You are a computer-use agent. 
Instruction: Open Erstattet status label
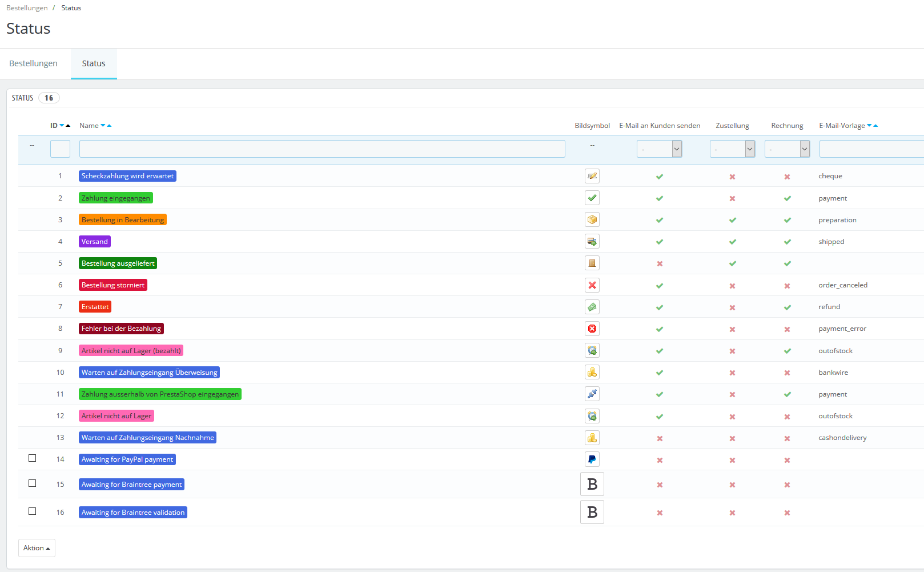(95, 307)
